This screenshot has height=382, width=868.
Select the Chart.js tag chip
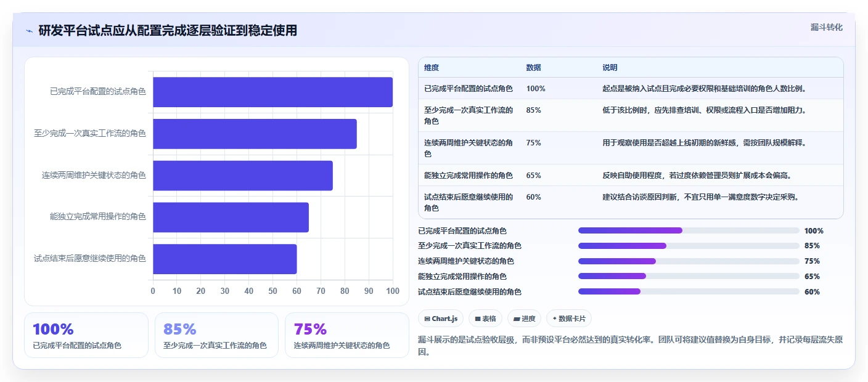click(x=441, y=319)
